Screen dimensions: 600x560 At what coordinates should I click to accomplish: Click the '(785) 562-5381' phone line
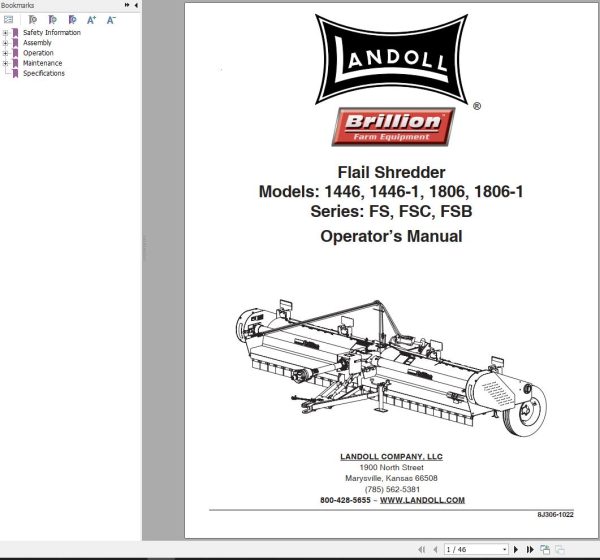pyautogui.click(x=392, y=490)
